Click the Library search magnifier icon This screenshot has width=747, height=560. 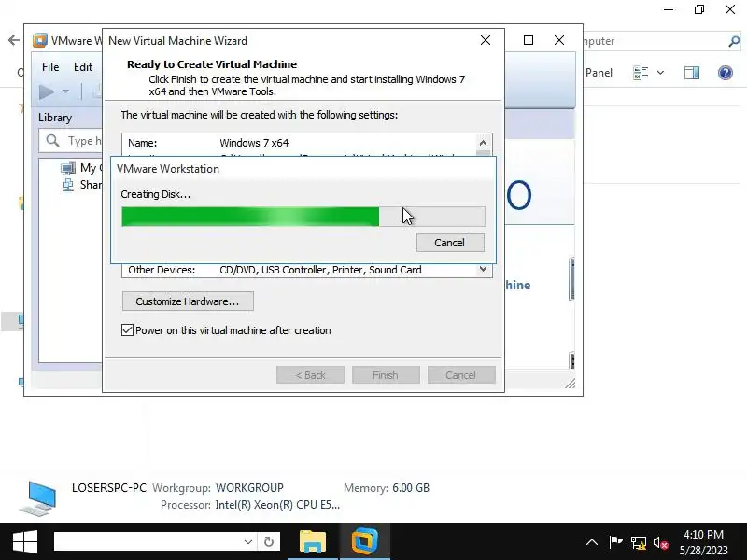click(52, 141)
